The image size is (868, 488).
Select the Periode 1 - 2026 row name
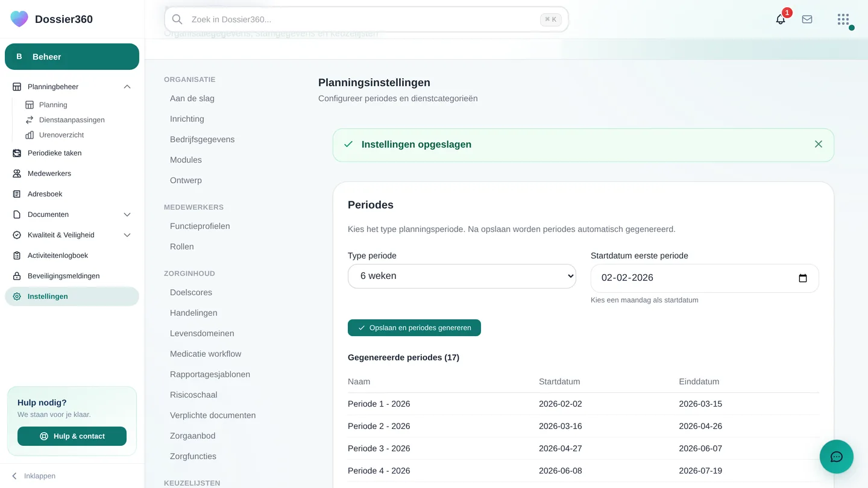pyautogui.click(x=379, y=404)
